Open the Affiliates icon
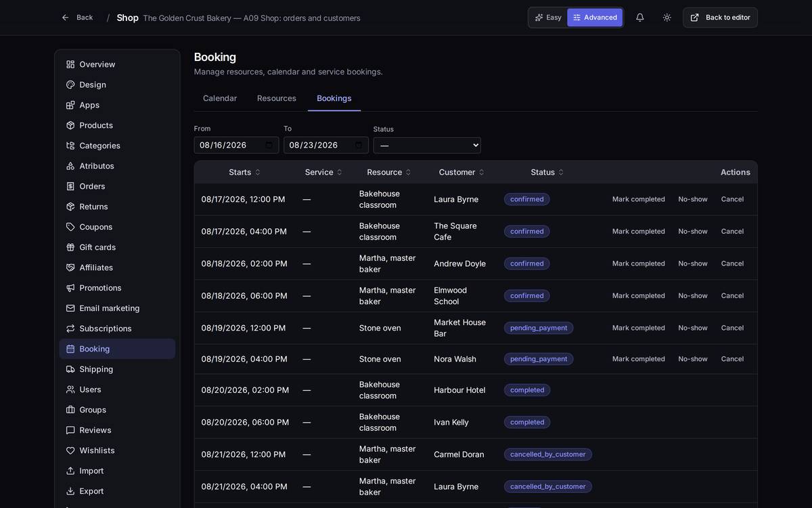812x508 pixels. 70,268
